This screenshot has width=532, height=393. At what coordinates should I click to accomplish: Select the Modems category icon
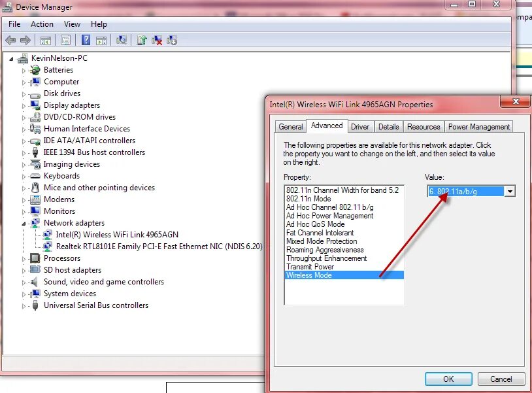35,199
